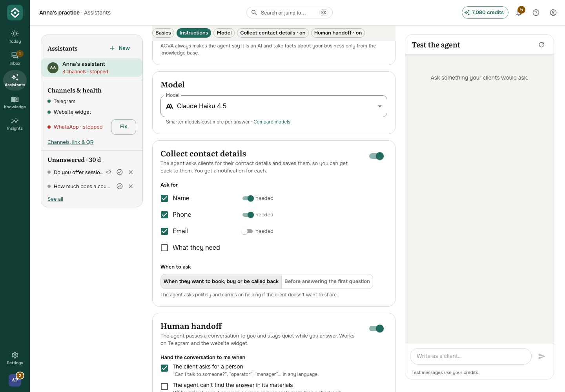565x392 pixels.
Task: Refresh the Test the agent chat
Action: (x=541, y=45)
